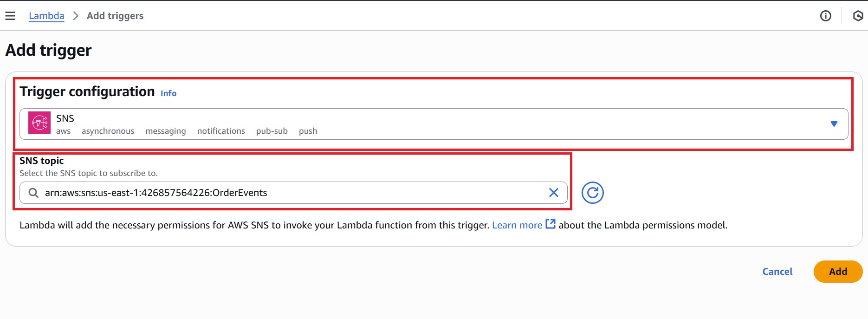Go to the Lambda breadcrumb link
The height and width of the screenshot is (319, 868).
[x=46, y=16]
